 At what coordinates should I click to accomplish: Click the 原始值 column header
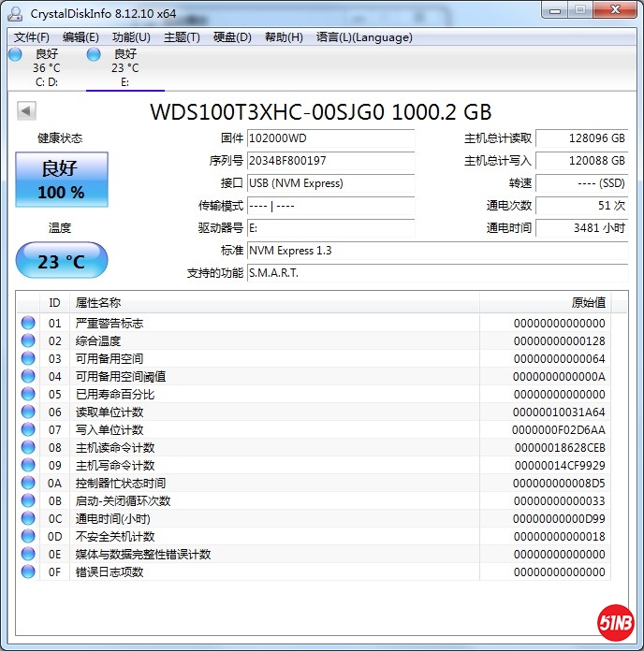click(545, 303)
